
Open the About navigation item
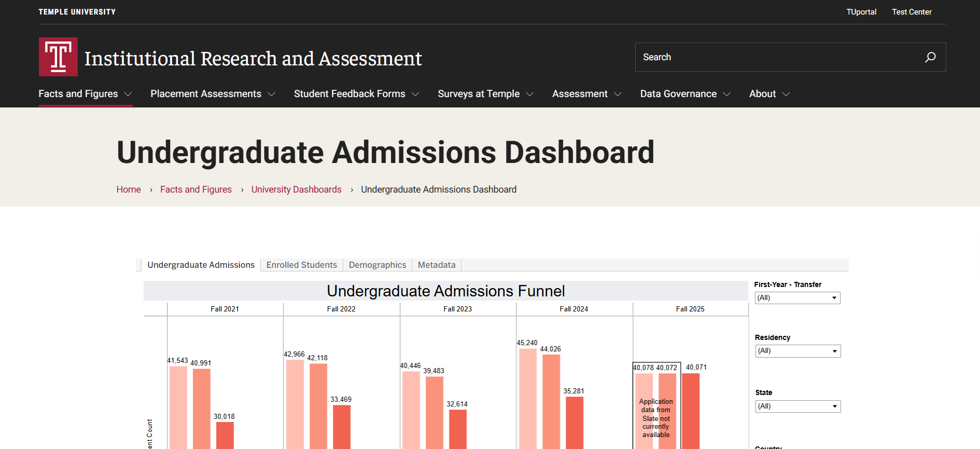pos(762,94)
